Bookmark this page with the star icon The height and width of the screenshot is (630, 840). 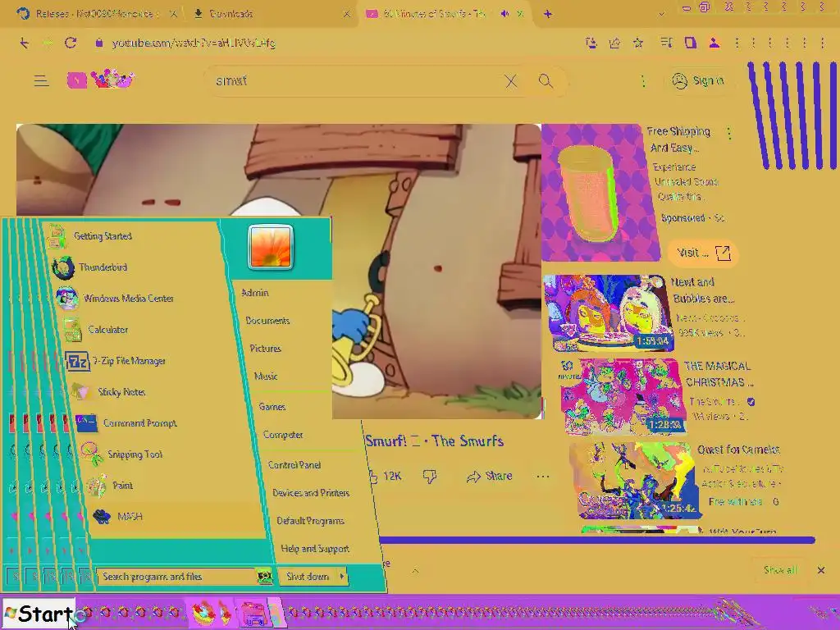coord(638,43)
